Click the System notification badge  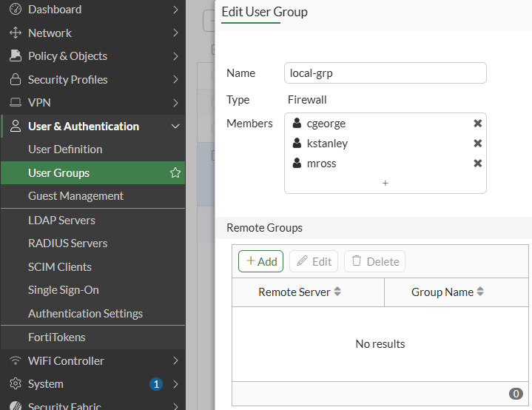[156, 384]
